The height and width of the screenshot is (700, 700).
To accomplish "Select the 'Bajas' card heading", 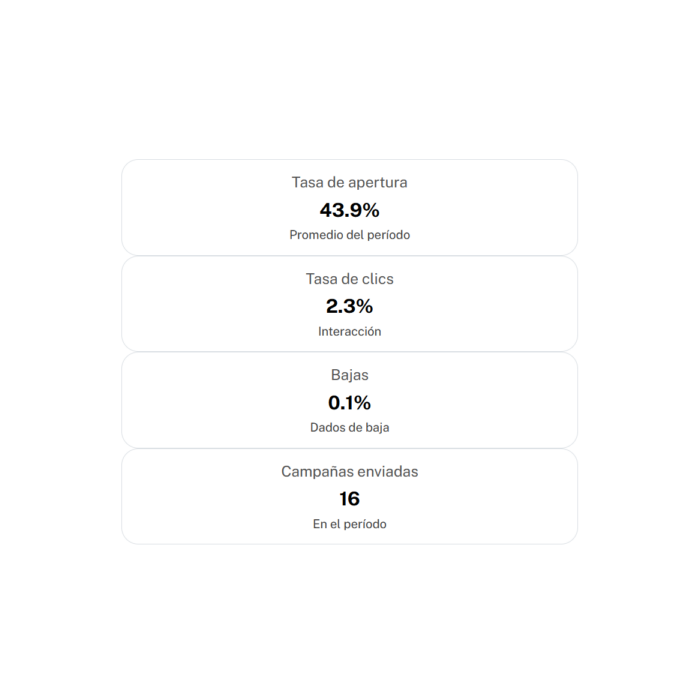I will click(x=349, y=375).
